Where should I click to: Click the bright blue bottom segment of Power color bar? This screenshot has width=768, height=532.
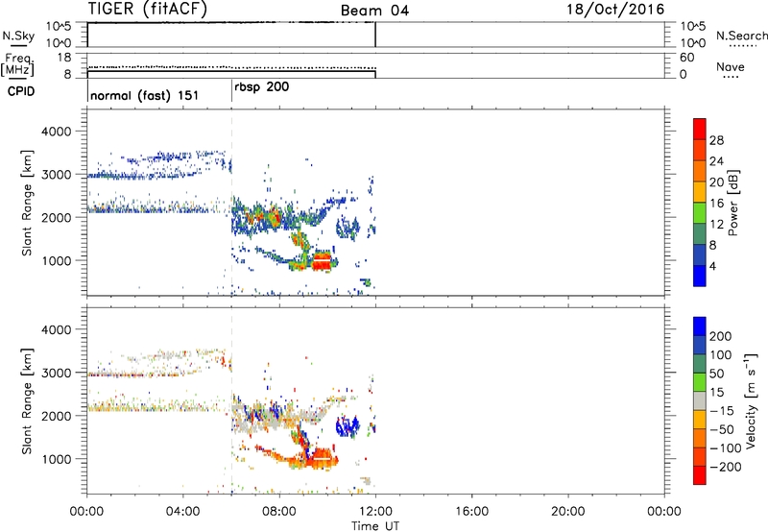click(x=700, y=276)
